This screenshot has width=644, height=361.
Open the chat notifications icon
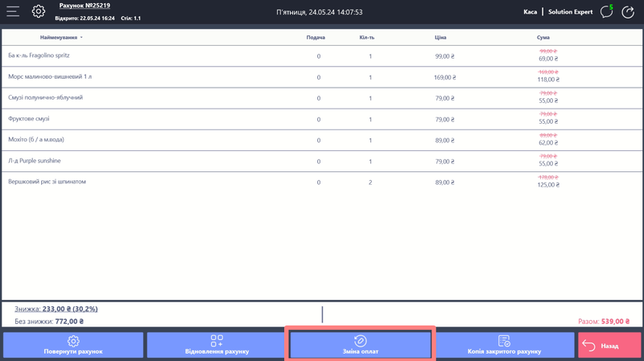click(x=606, y=12)
